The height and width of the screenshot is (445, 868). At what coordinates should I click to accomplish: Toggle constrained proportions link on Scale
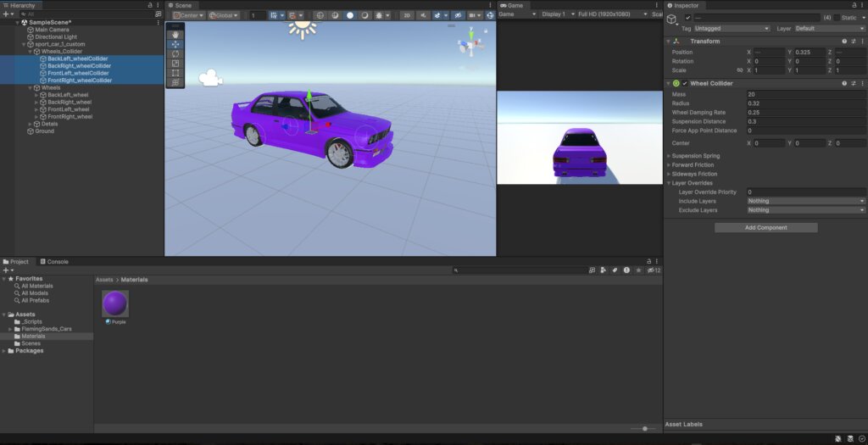pos(739,70)
